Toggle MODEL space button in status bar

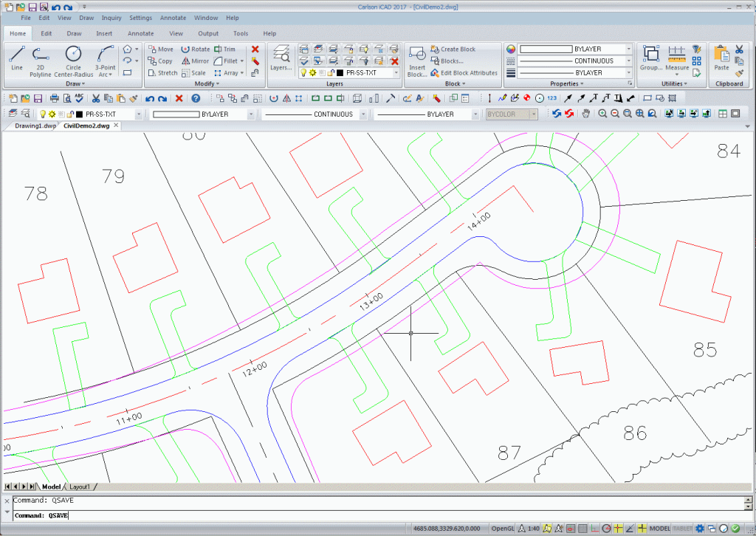coord(659,529)
